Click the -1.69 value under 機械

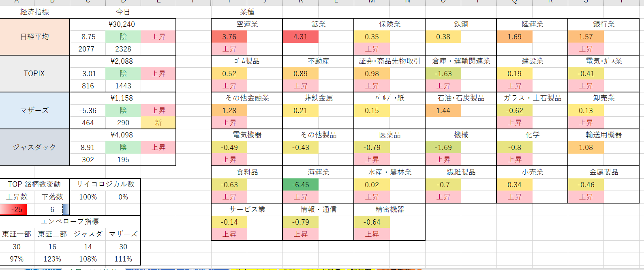tap(443, 148)
